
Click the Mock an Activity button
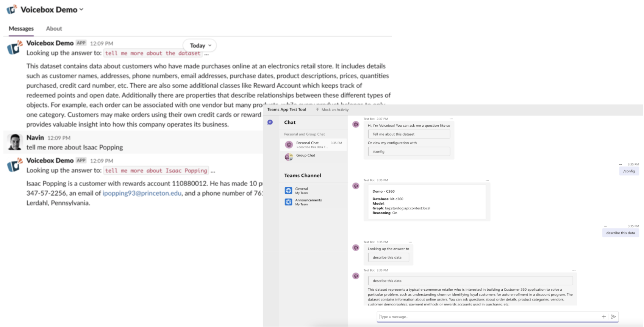(332, 110)
